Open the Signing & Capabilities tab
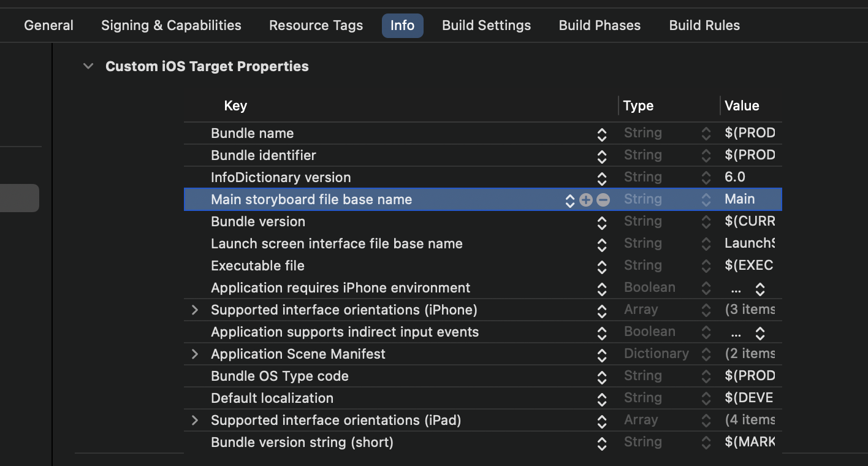 [171, 26]
